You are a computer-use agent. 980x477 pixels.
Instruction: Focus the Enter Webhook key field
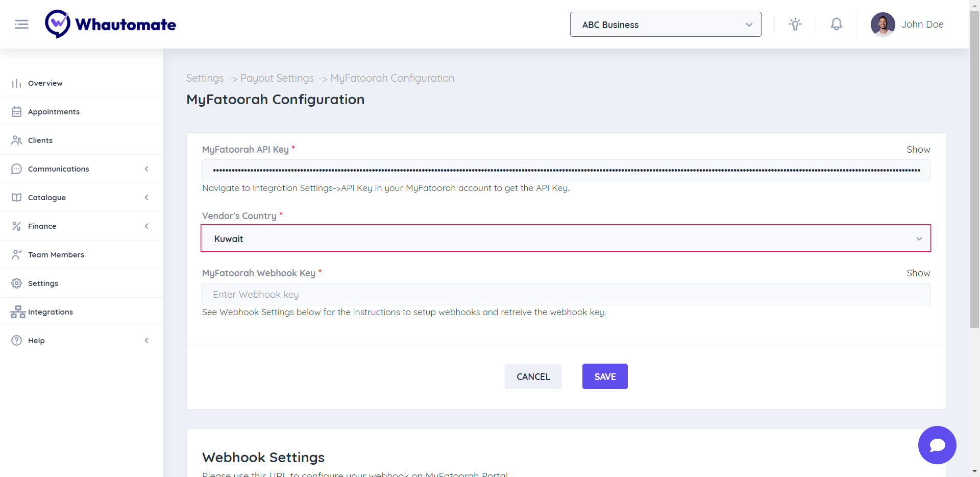coord(566,295)
